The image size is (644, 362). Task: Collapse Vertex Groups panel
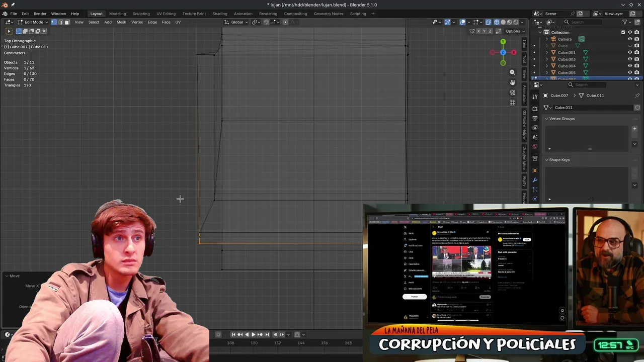pos(546,119)
